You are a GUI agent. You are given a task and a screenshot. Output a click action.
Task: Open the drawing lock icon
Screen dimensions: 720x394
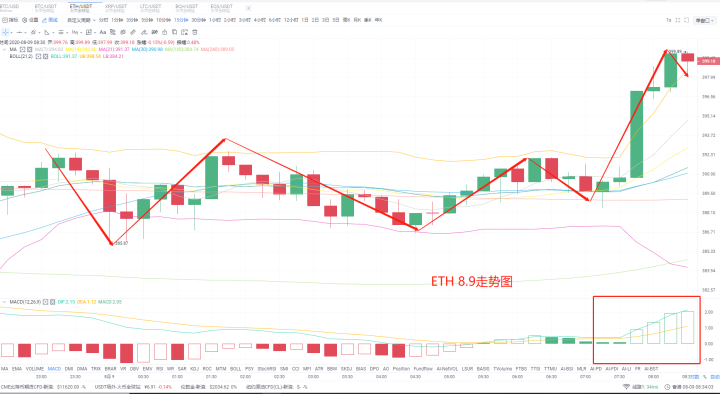coord(112,32)
